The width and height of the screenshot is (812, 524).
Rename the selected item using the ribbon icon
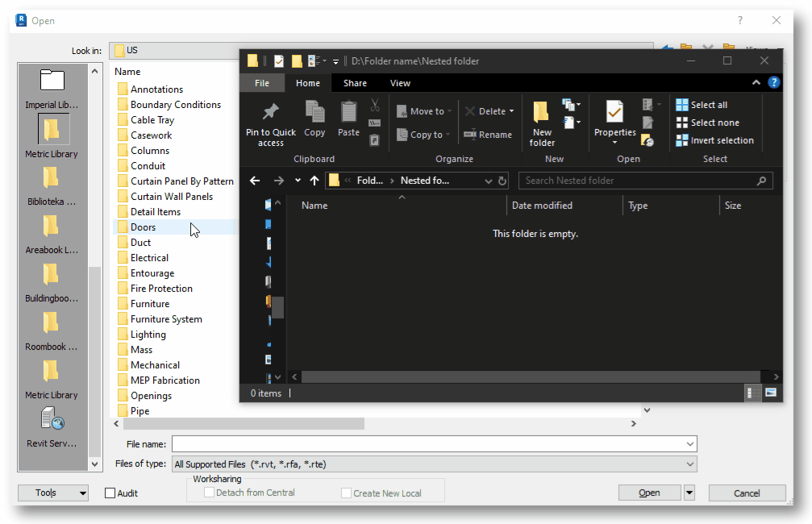(x=489, y=135)
